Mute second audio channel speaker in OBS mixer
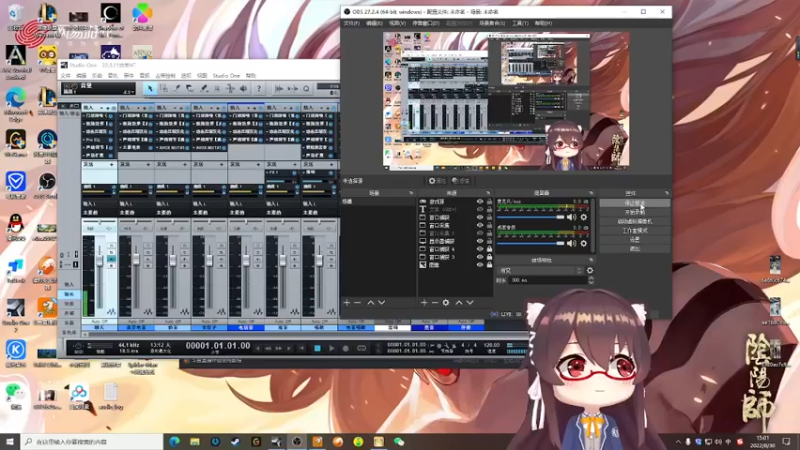Viewport: 800px width, 450px height. (571, 243)
